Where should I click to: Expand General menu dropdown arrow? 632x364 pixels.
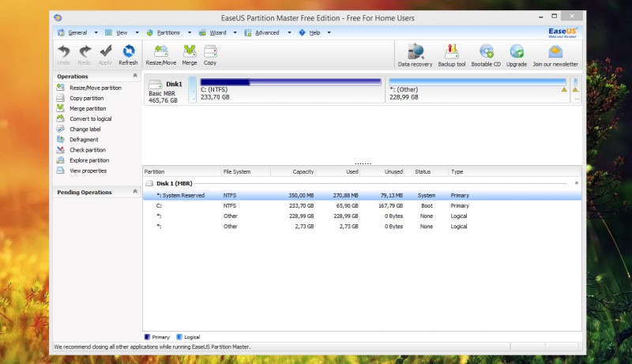point(96,32)
